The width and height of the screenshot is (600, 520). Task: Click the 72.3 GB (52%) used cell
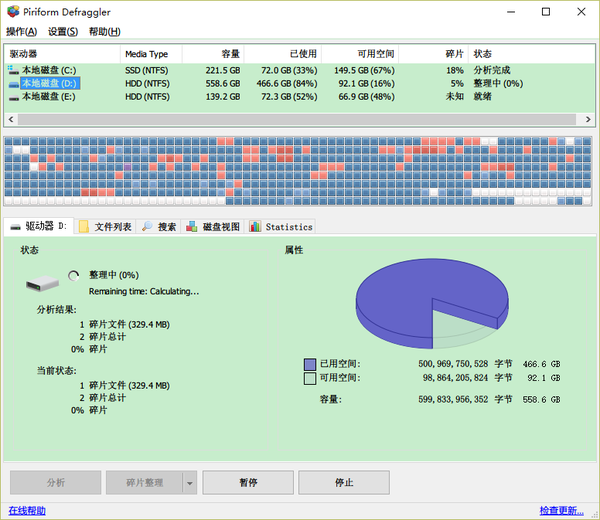point(289,97)
